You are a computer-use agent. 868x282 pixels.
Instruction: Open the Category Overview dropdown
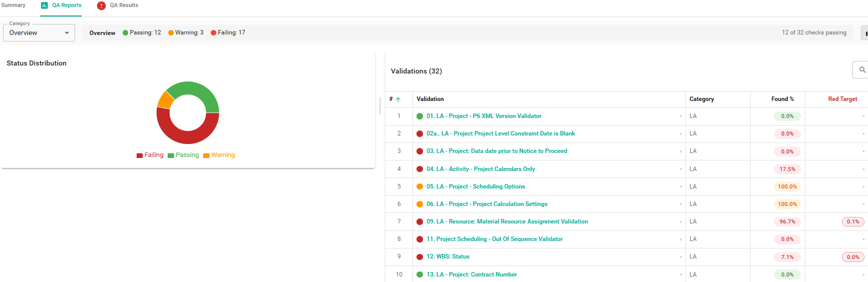pos(39,33)
